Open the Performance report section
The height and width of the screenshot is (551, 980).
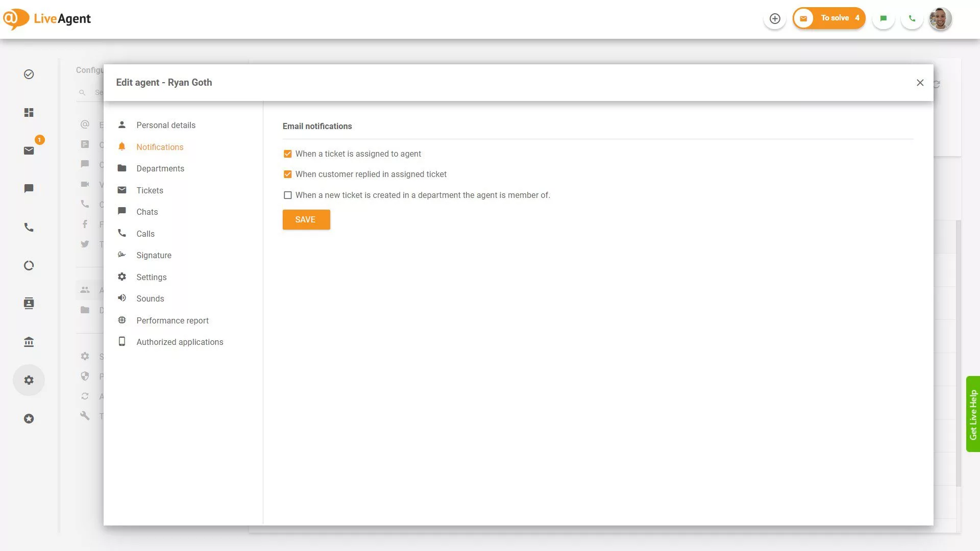pos(172,320)
